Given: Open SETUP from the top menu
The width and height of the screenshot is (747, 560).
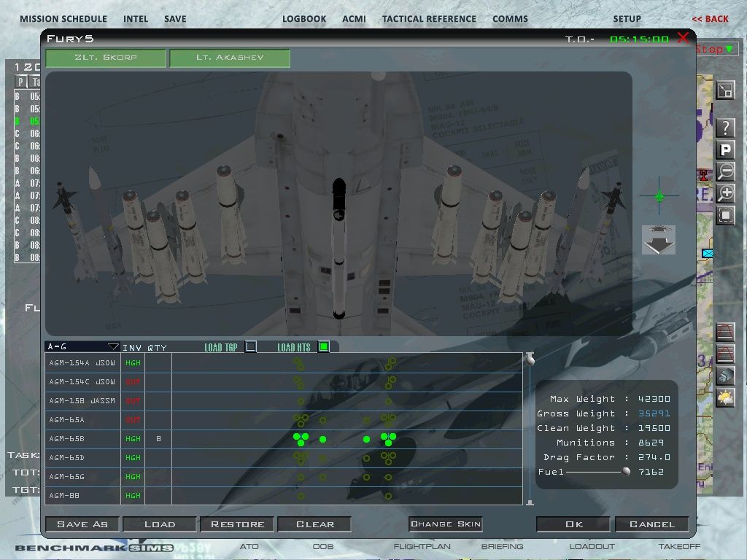Looking at the screenshot, I should click(x=627, y=19).
